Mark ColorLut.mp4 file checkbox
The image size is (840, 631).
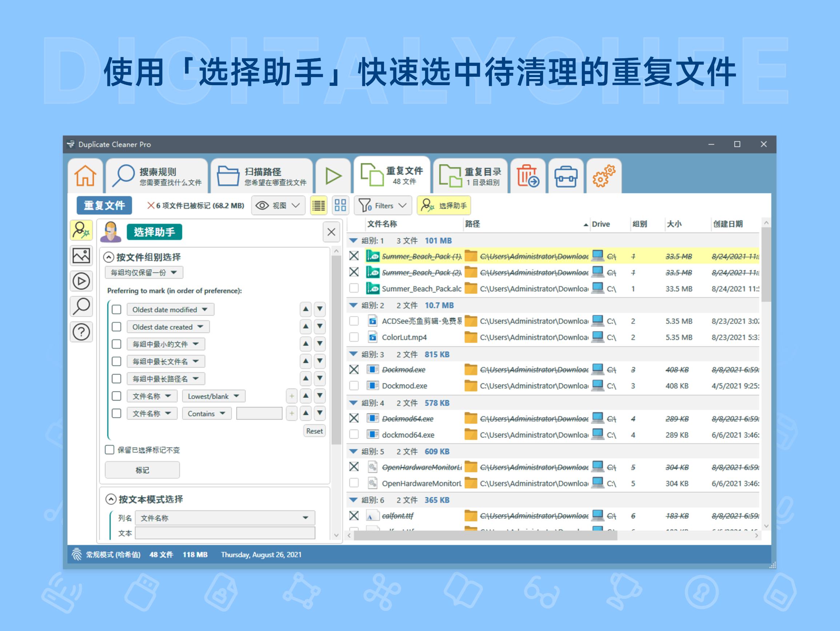(354, 337)
